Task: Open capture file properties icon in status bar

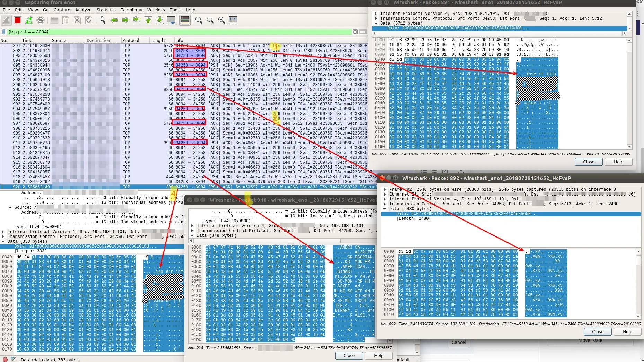Action: (x=13, y=360)
